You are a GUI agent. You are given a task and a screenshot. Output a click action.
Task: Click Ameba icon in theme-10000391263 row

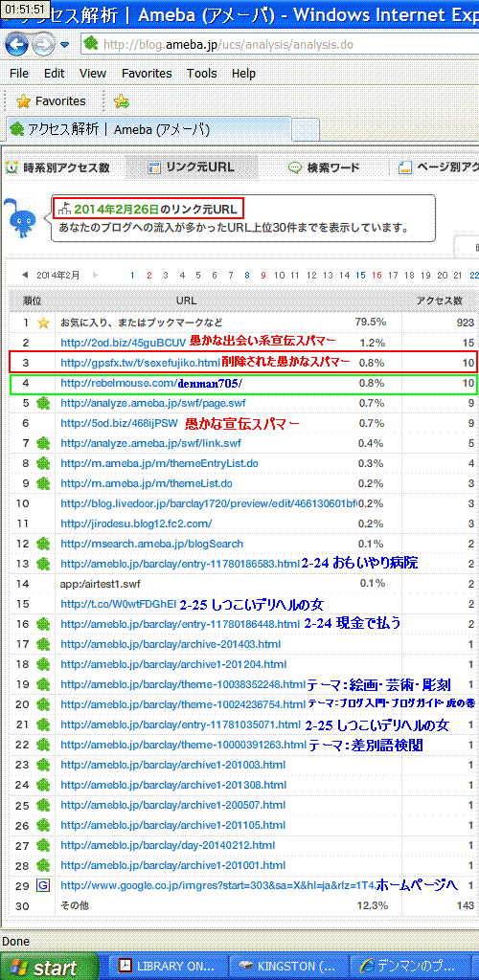point(42,745)
